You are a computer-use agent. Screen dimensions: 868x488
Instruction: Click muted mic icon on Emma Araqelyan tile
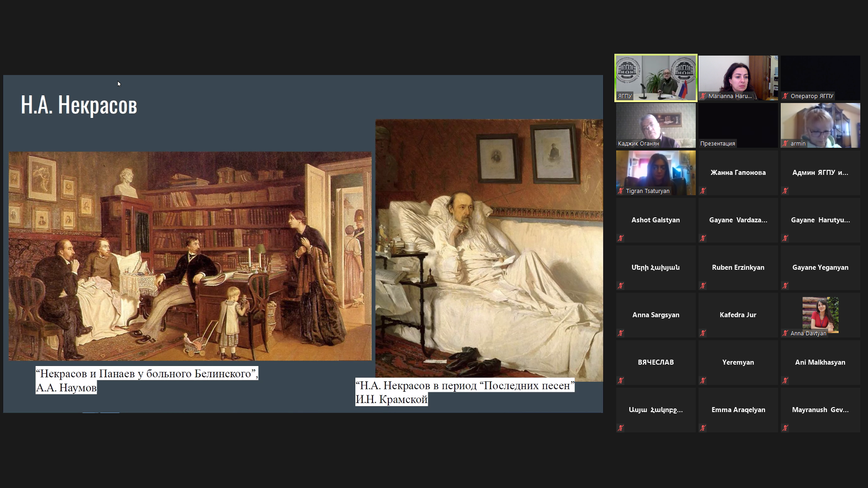click(703, 428)
